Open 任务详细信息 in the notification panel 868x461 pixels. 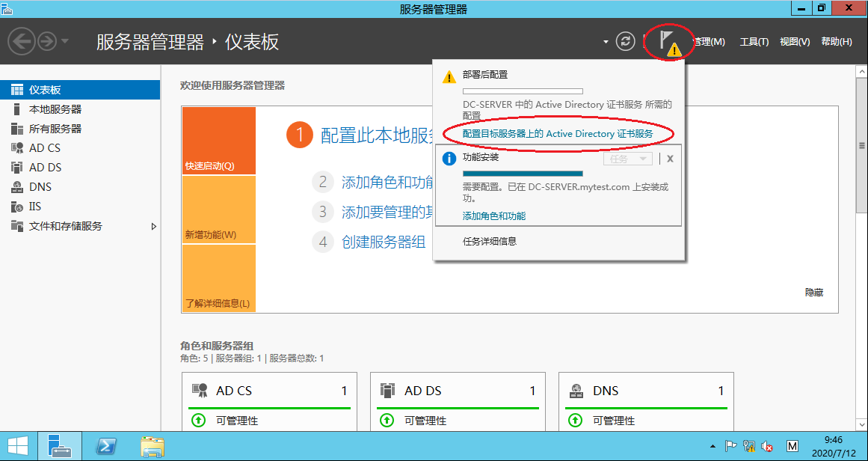pos(490,242)
